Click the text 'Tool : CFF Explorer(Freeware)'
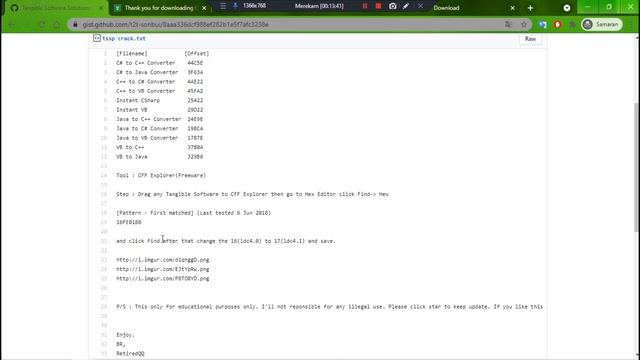This screenshot has width=640, height=360. [x=161, y=176]
